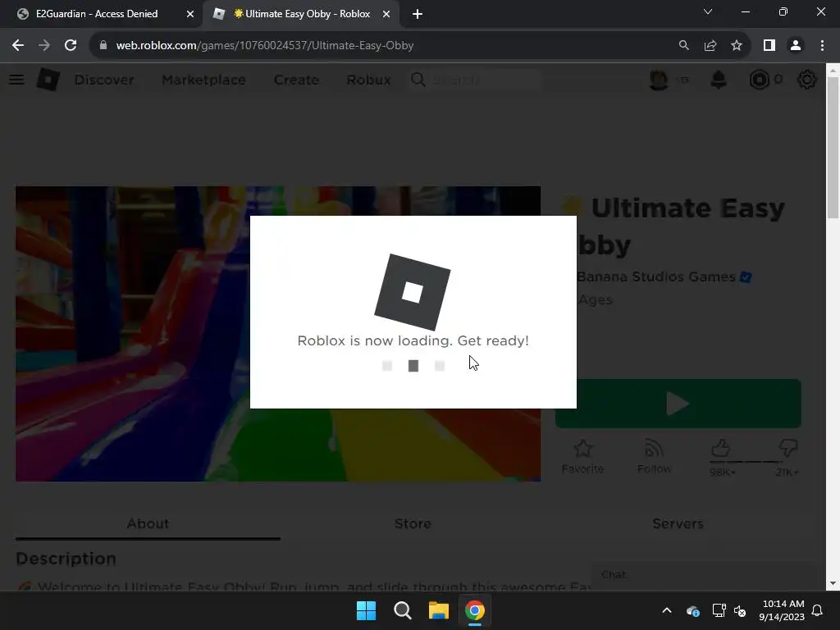This screenshot has height=630, width=840.
Task: Click Chrome icon in taskbar
Action: point(475,610)
